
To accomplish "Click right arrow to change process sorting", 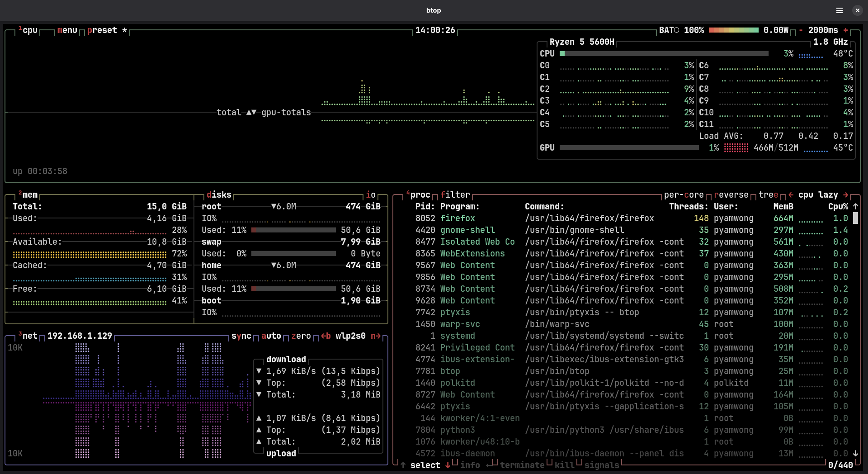I will (845, 195).
